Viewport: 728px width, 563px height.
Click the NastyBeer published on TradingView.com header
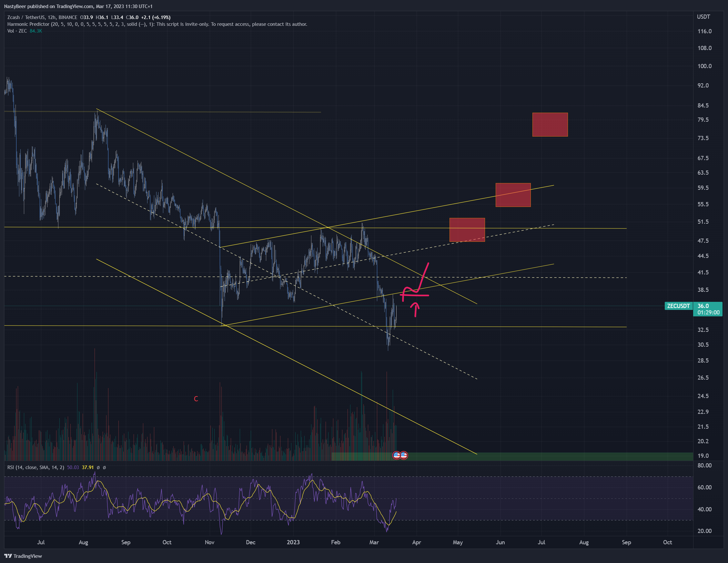tap(78, 6)
